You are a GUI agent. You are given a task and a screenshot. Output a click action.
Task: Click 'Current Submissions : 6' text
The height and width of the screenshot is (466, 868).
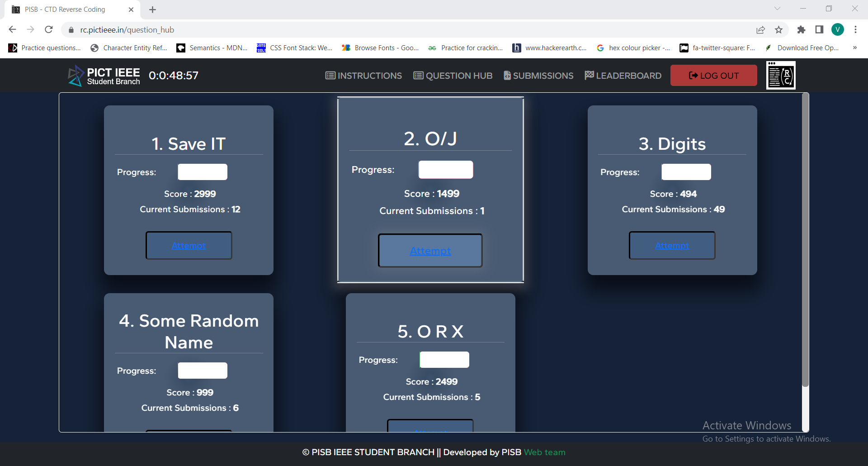pyautogui.click(x=190, y=408)
